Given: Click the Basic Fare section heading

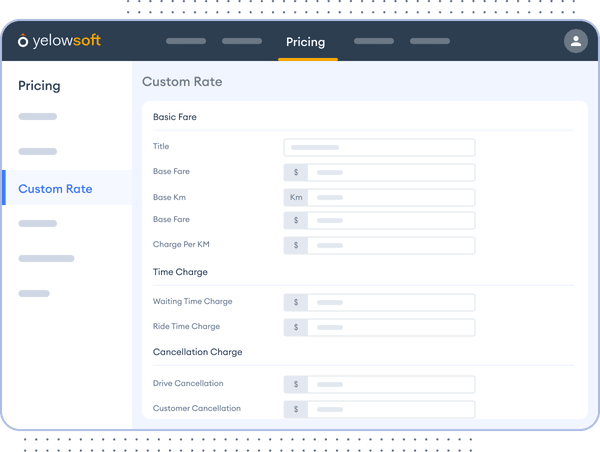Looking at the screenshot, I should [175, 117].
